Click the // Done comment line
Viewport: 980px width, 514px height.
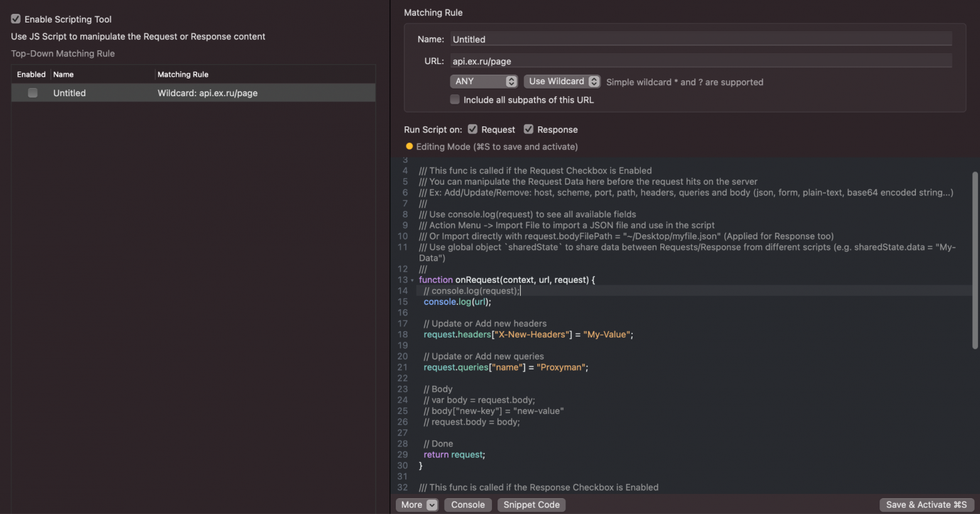[x=438, y=444]
